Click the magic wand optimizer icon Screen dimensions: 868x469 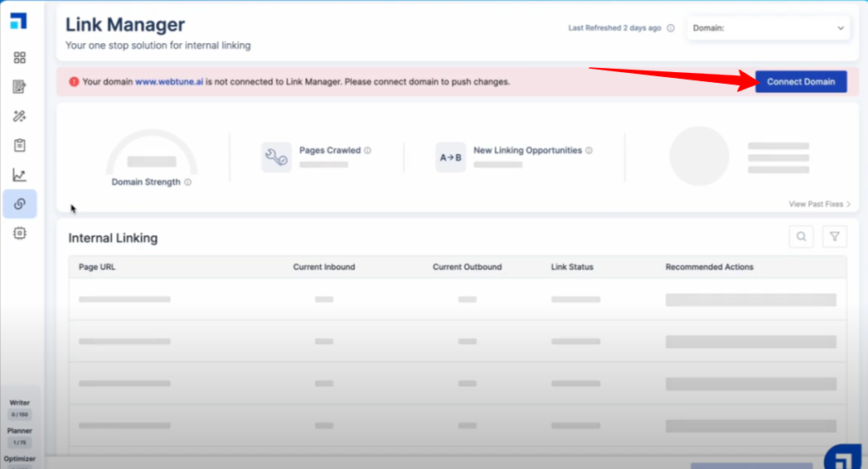pos(20,116)
